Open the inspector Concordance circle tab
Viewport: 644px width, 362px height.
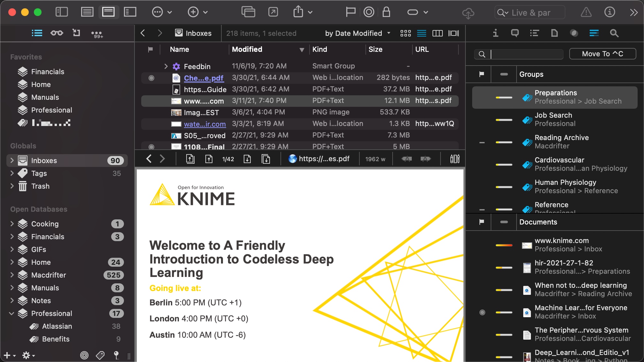(574, 33)
